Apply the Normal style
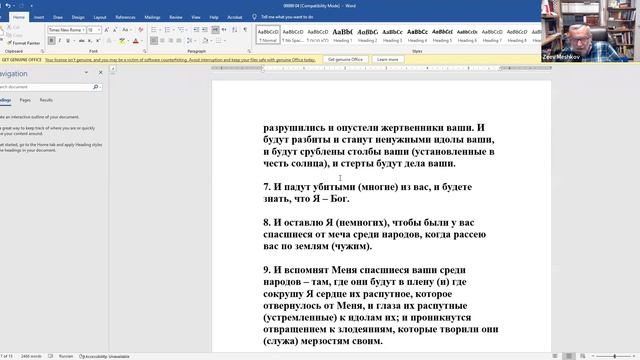The height and width of the screenshot is (360, 640). (268, 35)
